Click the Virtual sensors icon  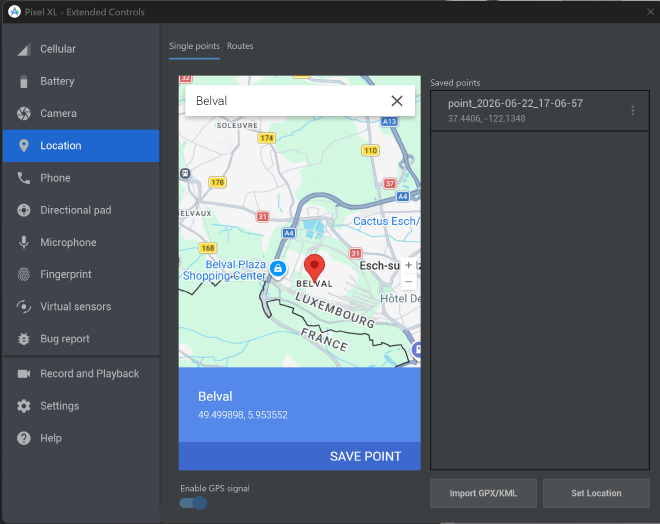[x=24, y=306]
